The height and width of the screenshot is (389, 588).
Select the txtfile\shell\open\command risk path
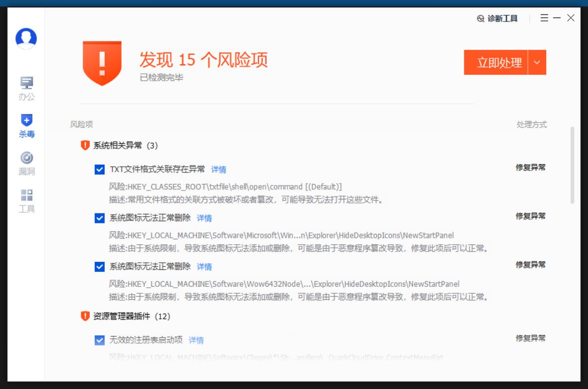click(225, 187)
